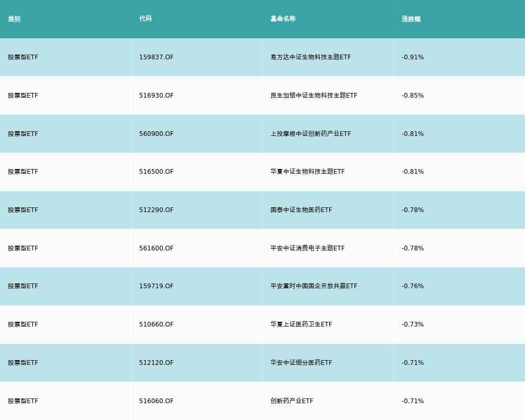Click 股票型ETF in the 560900.OF row
The width and height of the screenshot is (525, 420).
point(23,134)
